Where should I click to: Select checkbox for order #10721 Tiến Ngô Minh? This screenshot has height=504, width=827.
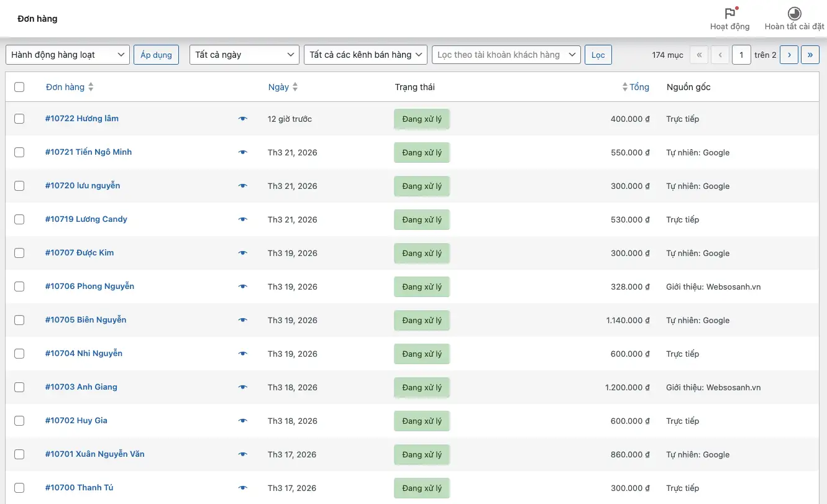coord(19,152)
